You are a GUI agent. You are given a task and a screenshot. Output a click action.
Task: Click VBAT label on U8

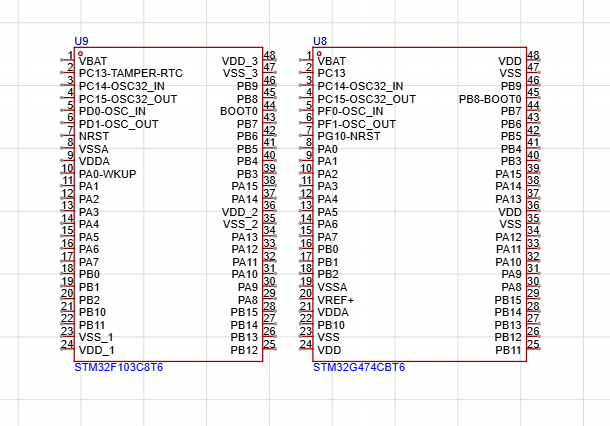click(x=331, y=61)
